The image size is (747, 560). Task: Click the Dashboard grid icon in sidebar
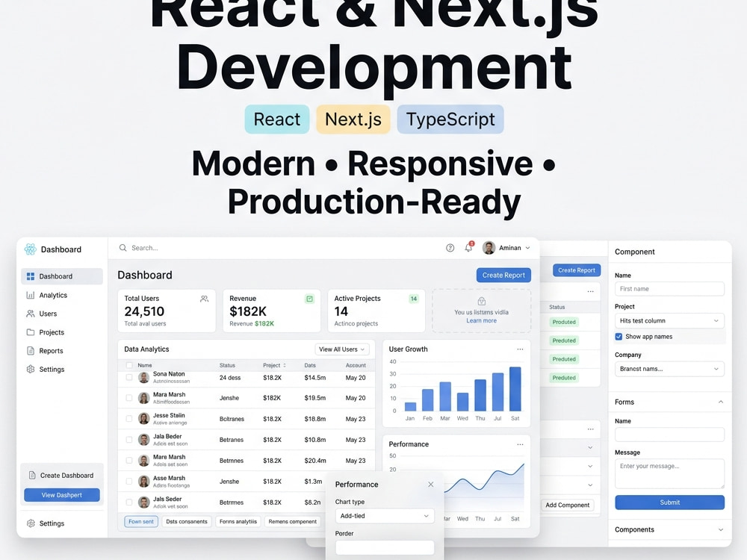coord(31,276)
